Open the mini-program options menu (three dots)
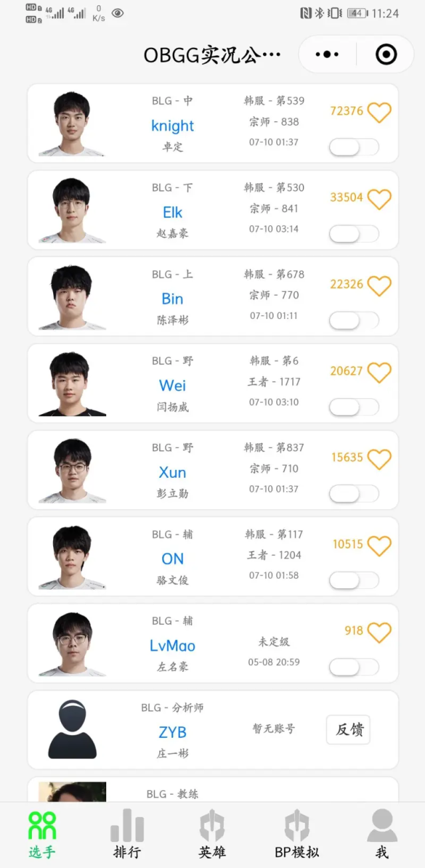Viewport: 425px width, 868px height. pos(327,54)
